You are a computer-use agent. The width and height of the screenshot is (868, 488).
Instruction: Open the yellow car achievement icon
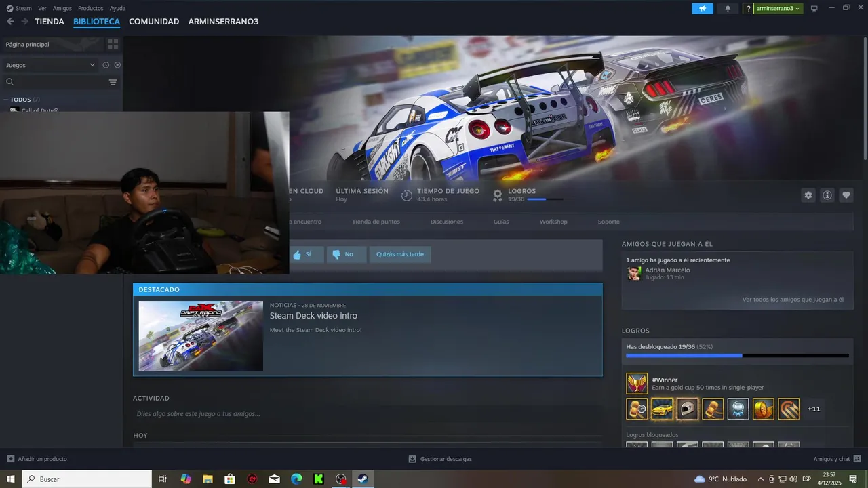(662, 409)
